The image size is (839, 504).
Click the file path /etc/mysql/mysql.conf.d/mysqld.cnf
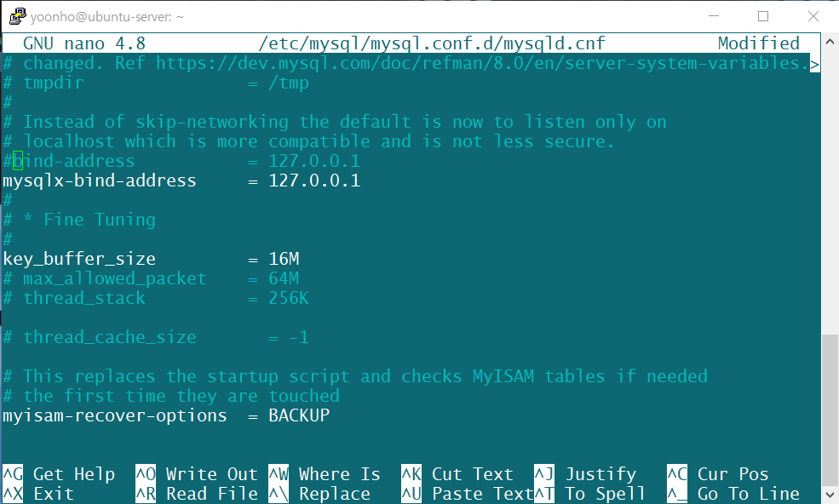(x=431, y=43)
